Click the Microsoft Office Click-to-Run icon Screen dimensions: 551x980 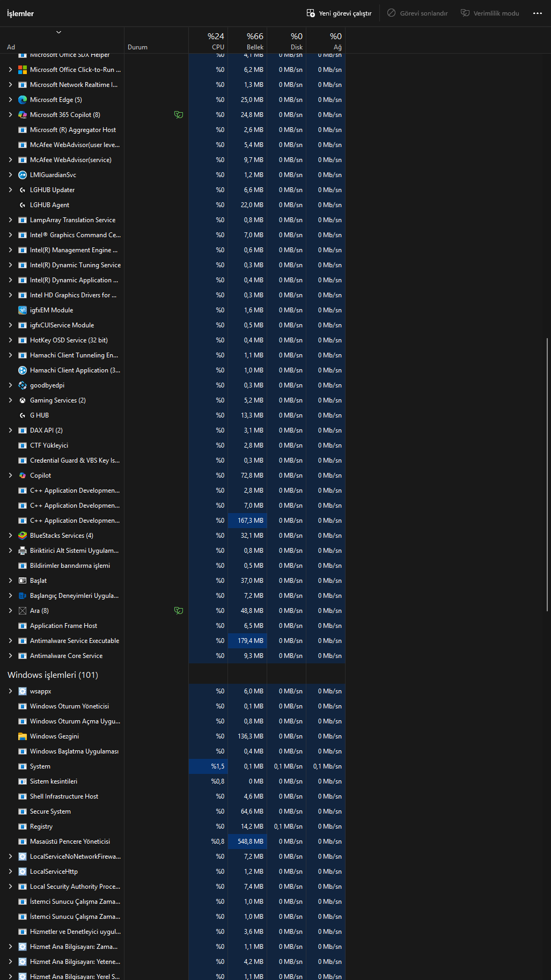[x=23, y=70]
